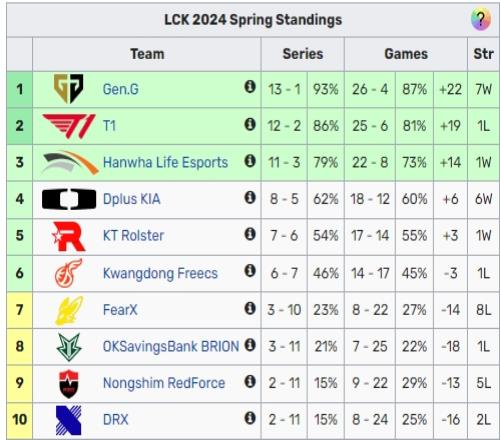
Task: Follow the Nongshim RedForce link
Action: [164, 383]
